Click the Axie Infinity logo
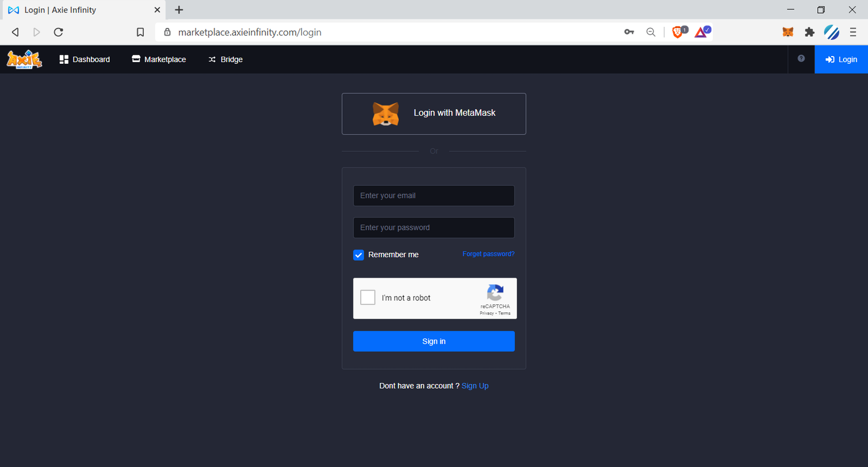Screen dimensions: 868x467 click(x=24, y=60)
